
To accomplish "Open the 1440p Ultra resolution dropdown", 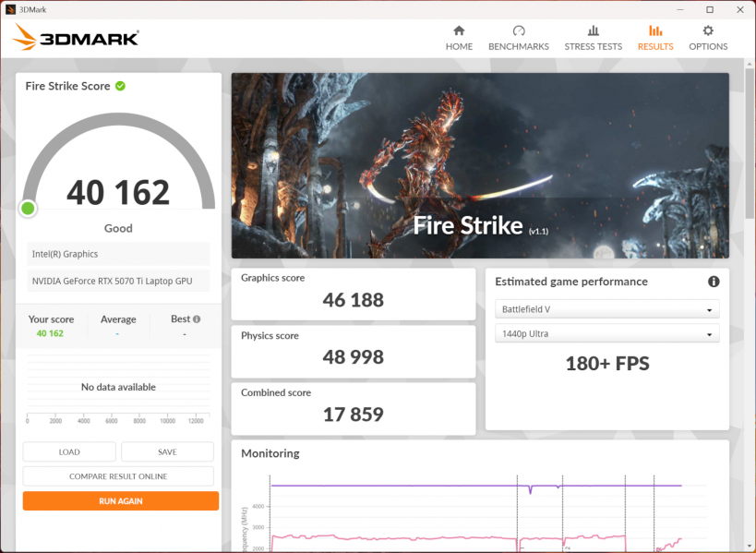I will [606, 334].
